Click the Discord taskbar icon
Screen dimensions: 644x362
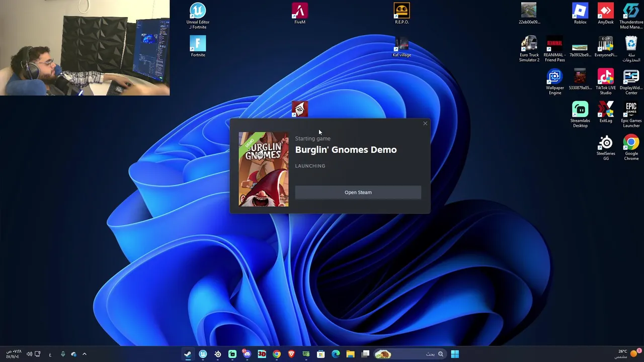(247, 354)
